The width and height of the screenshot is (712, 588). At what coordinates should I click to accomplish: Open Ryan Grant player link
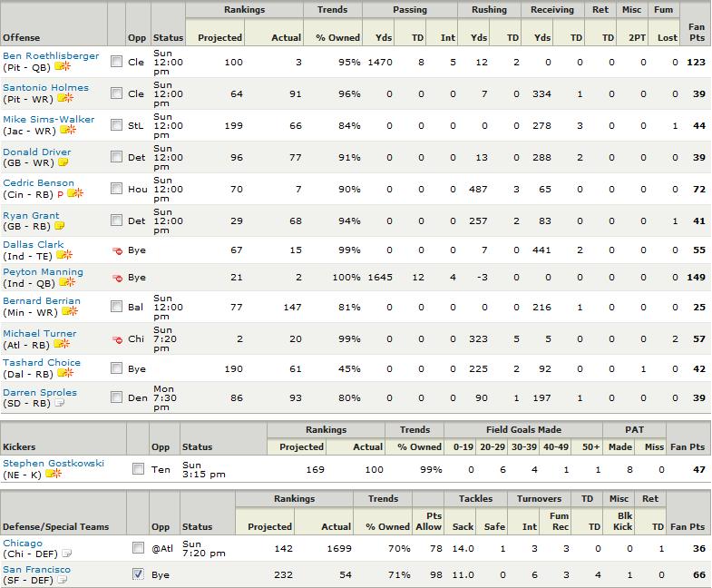click(32, 216)
